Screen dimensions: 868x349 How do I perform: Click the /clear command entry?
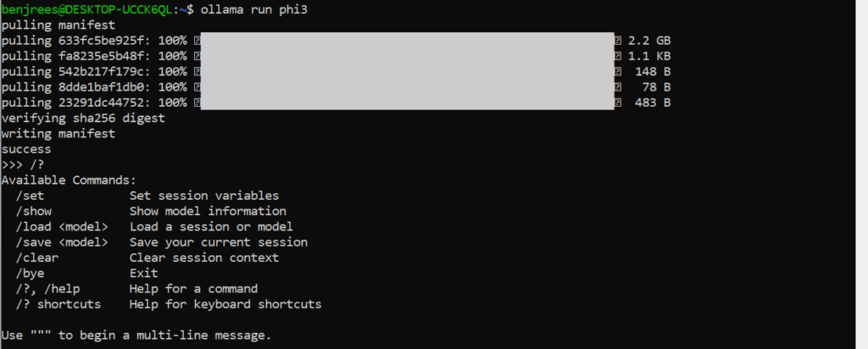[x=37, y=258]
